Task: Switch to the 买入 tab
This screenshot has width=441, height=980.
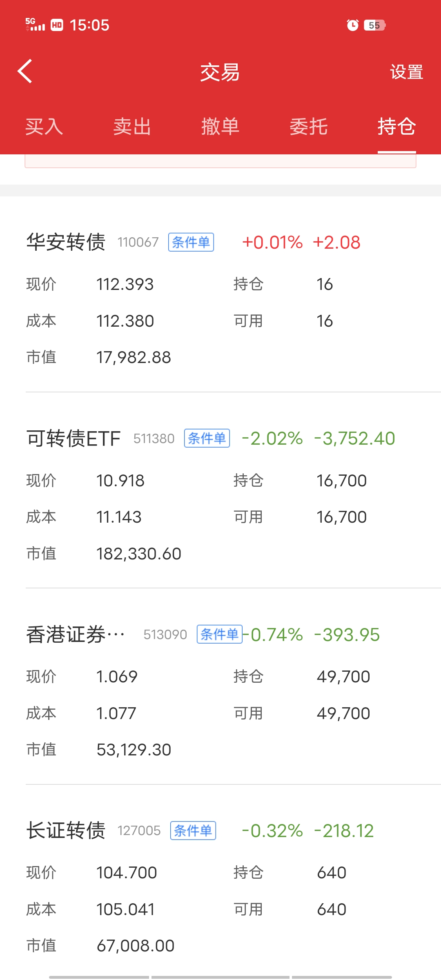Action: point(44,127)
